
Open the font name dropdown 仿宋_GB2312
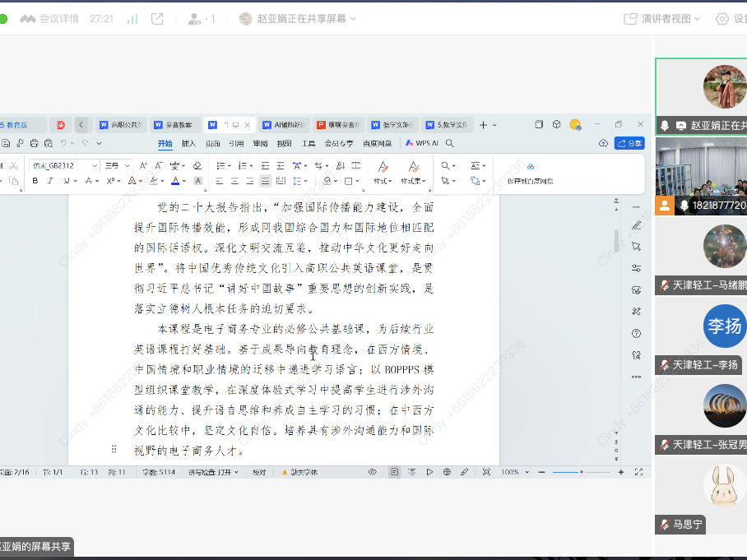[94, 165]
